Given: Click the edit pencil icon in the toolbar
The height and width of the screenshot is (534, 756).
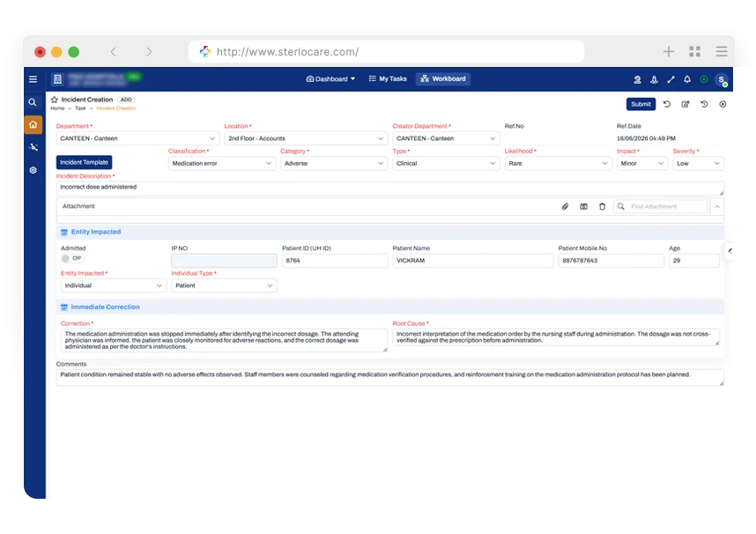Looking at the screenshot, I should coord(686,104).
